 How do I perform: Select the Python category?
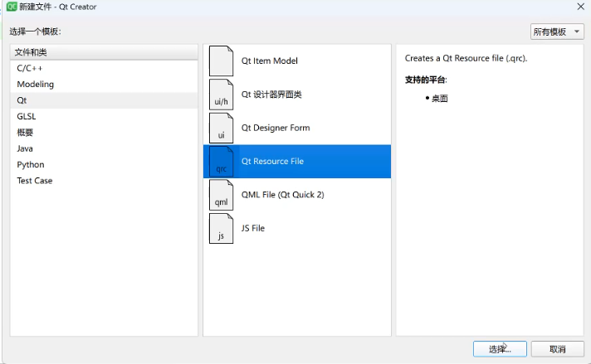click(x=104, y=164)
